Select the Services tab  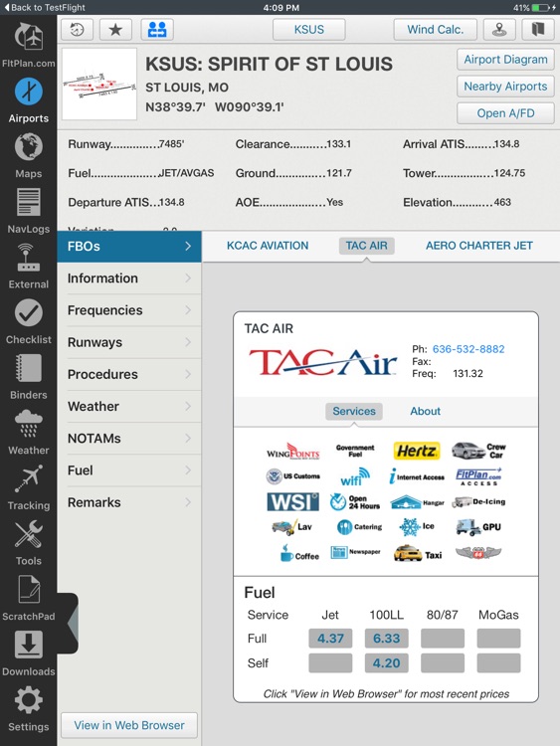click(354, 411)
